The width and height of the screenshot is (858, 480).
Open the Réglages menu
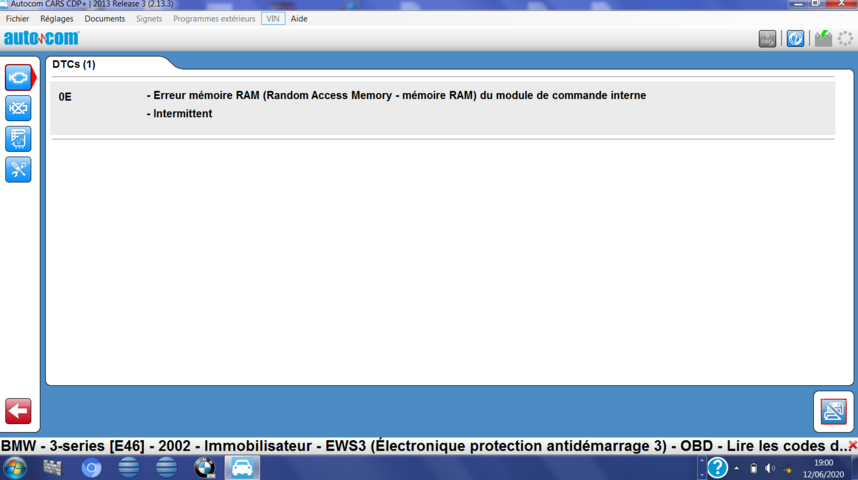pyautogui.click(x=57, y=19)
